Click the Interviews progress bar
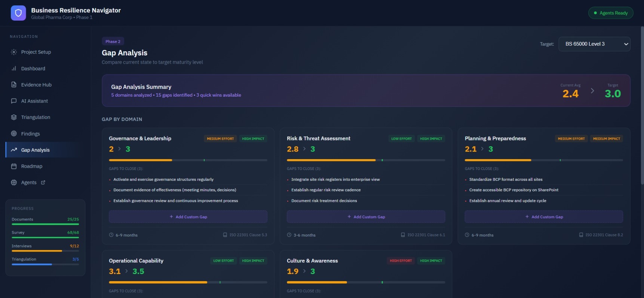The image size is (644, 298). pyautogui.click(x=45, y=251)
